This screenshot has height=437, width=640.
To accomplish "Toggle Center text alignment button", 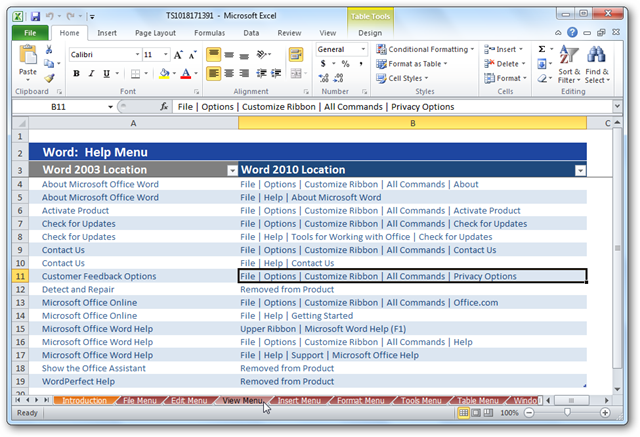I will coord(229,73).
